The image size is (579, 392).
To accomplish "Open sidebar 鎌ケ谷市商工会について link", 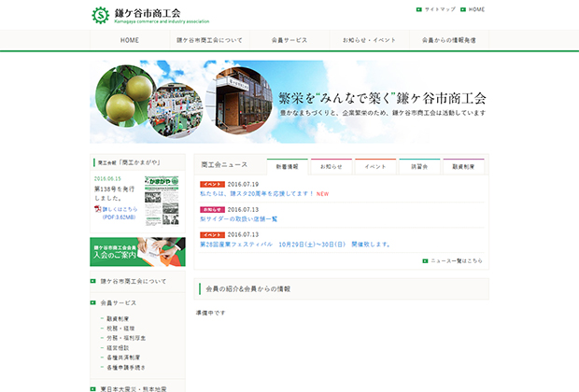I will click(x=134, y=281).
